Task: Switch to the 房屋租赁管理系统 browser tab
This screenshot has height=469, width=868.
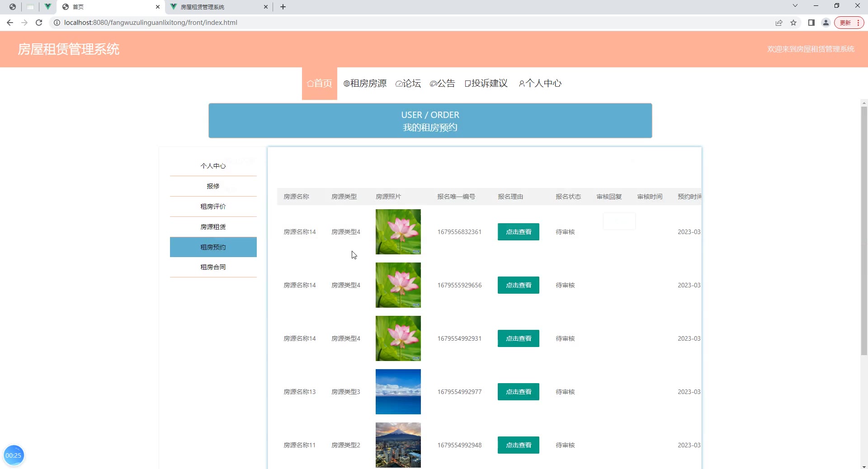Action: click(217, 7)
